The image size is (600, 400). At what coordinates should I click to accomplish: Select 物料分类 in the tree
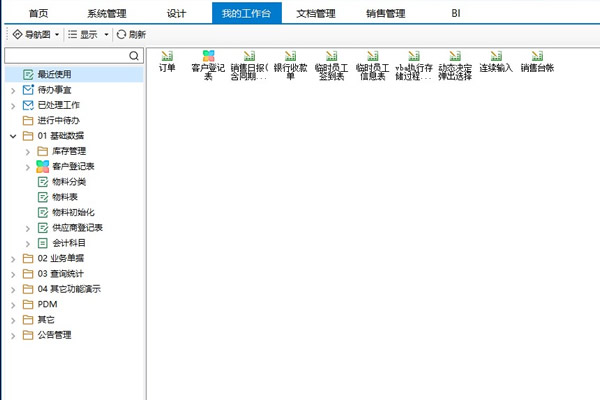70,182
